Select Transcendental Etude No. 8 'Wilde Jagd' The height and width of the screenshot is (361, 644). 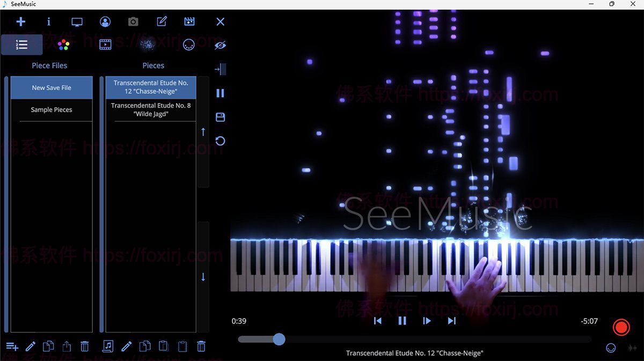pyautogui.click(x=151, y=109)
